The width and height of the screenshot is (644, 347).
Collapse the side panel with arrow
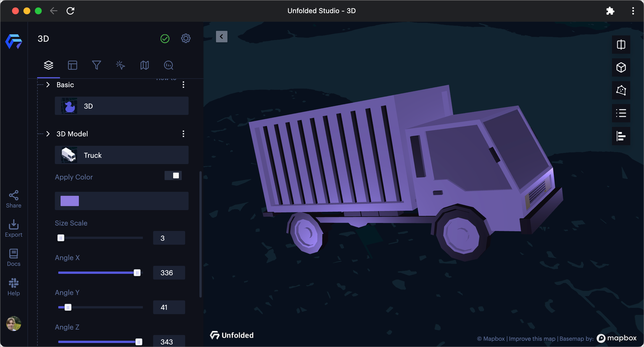pyautogui.click(x=221, y=37)
